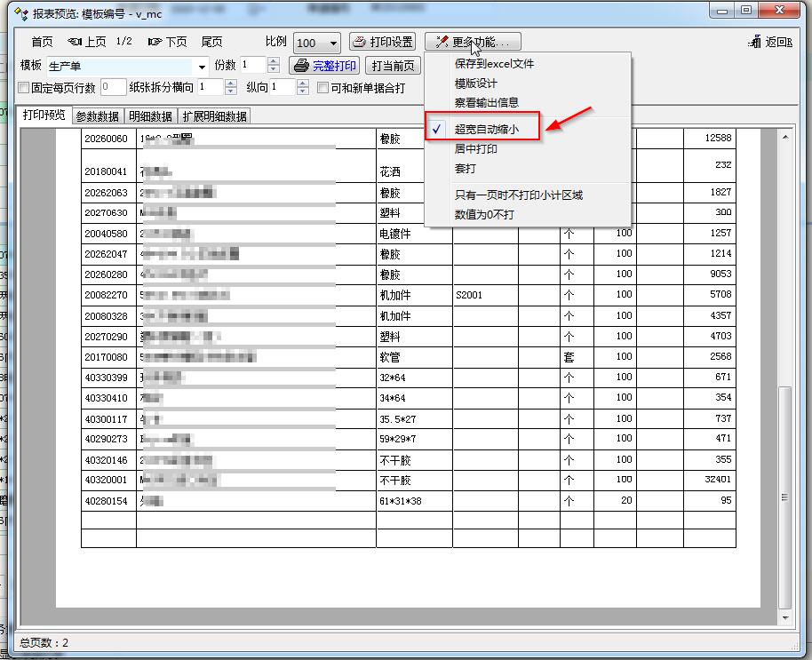
Task: Expand the 模板 template dropdown arrow
Action: [x=203, y=67]
